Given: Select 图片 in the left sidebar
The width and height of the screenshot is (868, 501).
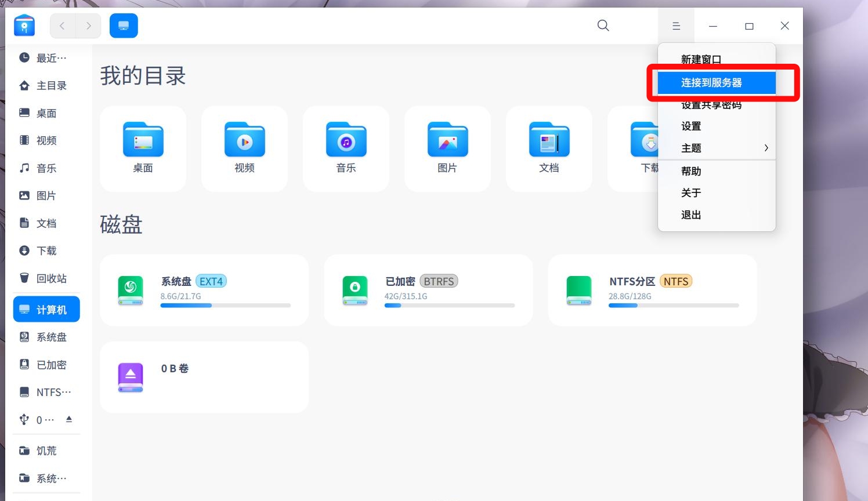Looking at the screenshot, I should pyautogui.click(x=46, y=195).
